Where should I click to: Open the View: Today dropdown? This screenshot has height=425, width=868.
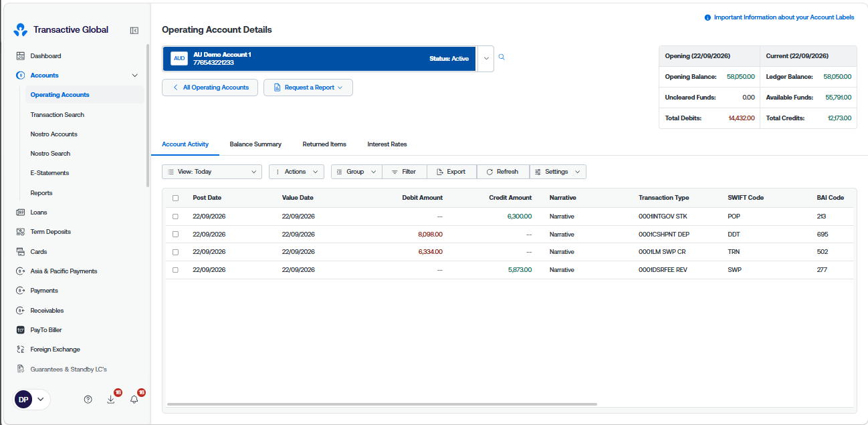click(212, 172)
